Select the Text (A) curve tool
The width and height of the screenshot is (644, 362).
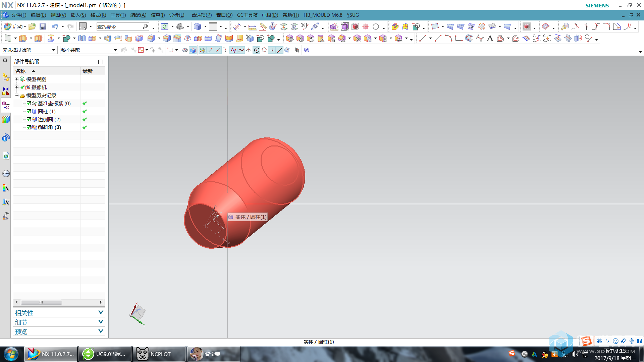pos(490,39)
